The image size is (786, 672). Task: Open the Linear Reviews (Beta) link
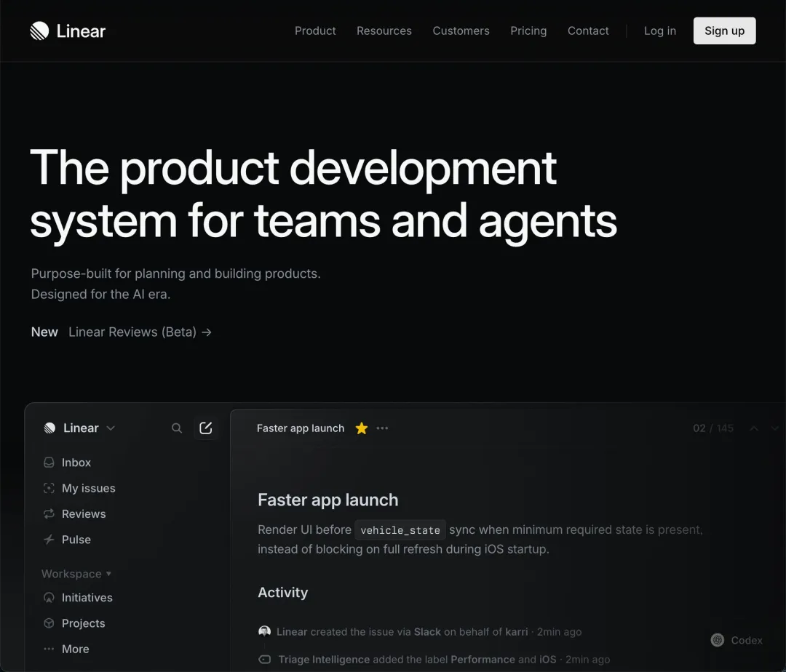tap(140, 332)
